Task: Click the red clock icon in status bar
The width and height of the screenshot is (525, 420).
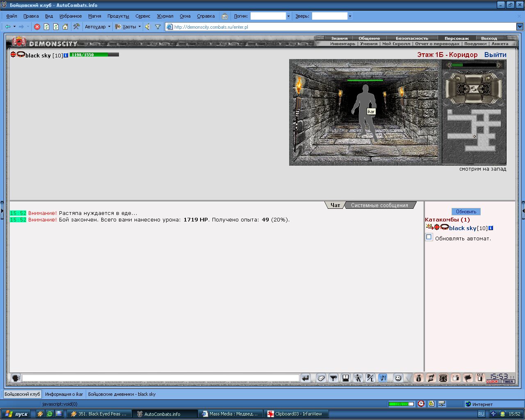Action: (421, 404)
